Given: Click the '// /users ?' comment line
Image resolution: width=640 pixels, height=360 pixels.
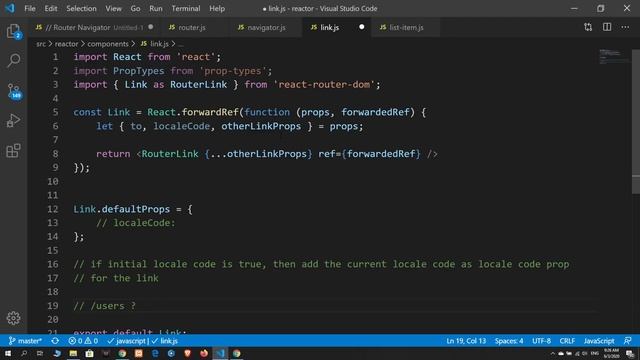Looking at the screenshot, I should coord(104,306).
